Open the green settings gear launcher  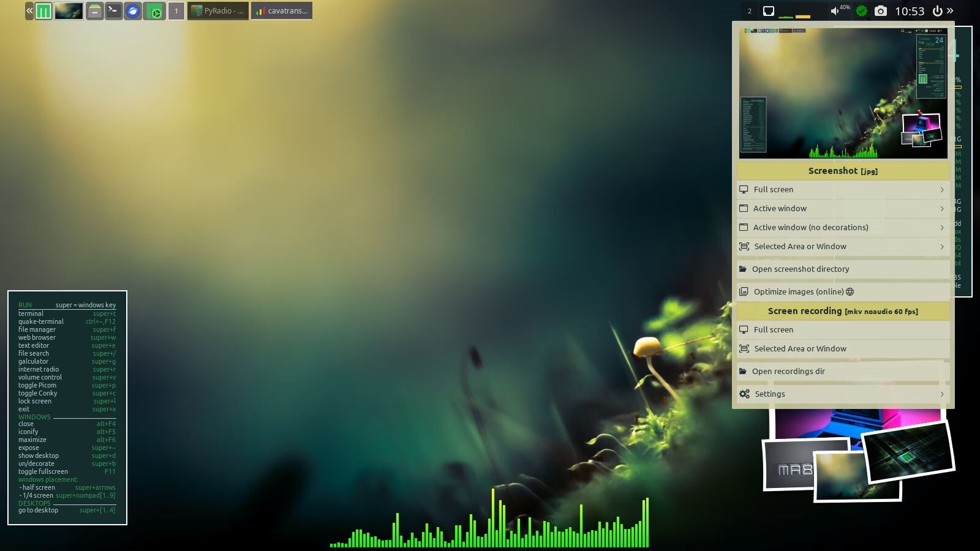click(x=155, y=11)
